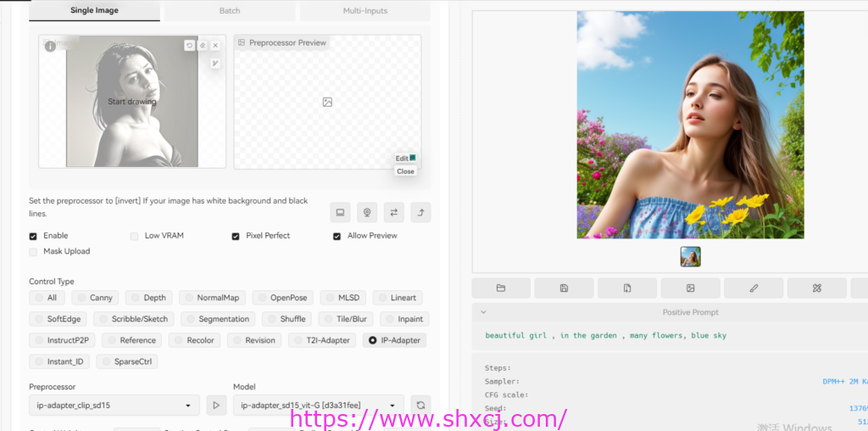This screenshot has width=868, height=431.
Task: Check the Low VRAM checkbox
Action: coord(134,236)
